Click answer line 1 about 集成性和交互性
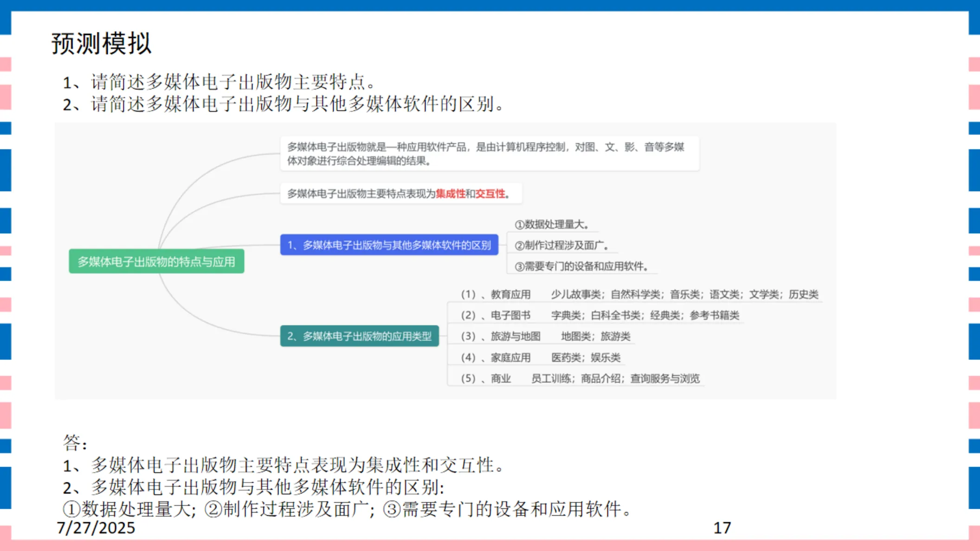This screenshot has width=980, height=551. point(284,465)
